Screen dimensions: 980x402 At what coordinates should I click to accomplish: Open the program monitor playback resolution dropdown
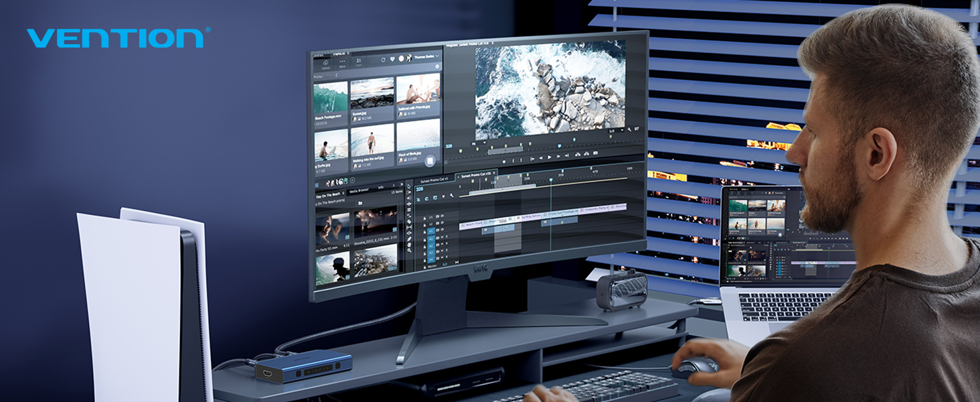(616, 131)
